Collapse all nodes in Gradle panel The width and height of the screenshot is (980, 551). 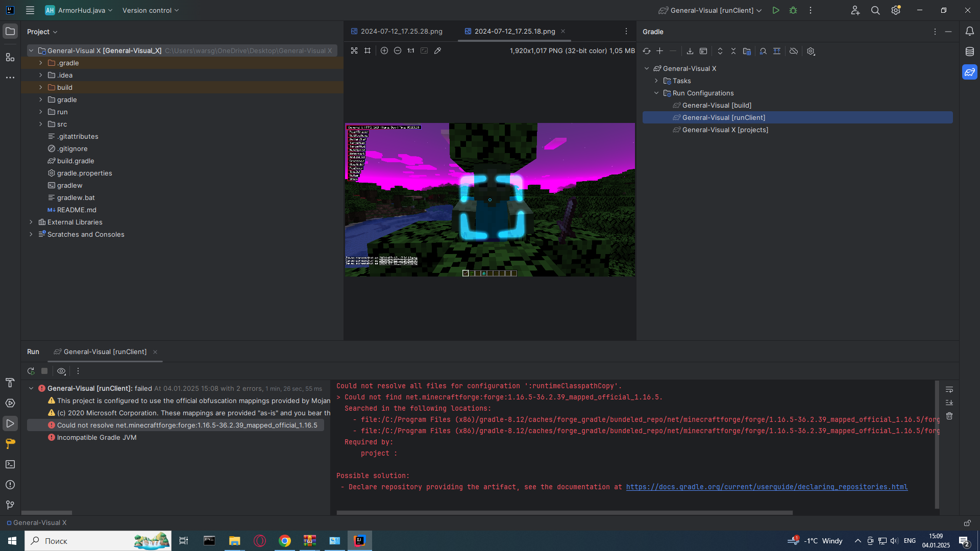coord(733,51)
